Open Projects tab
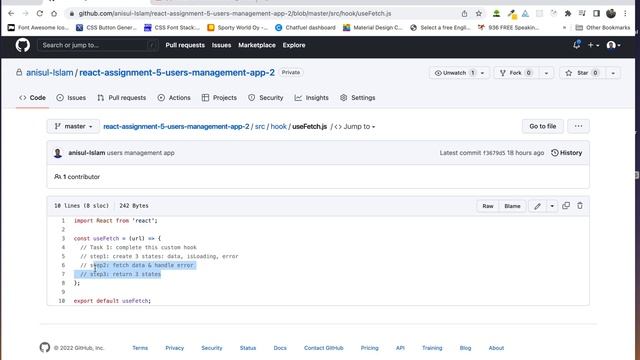640x360 pixels. [219, 98]
